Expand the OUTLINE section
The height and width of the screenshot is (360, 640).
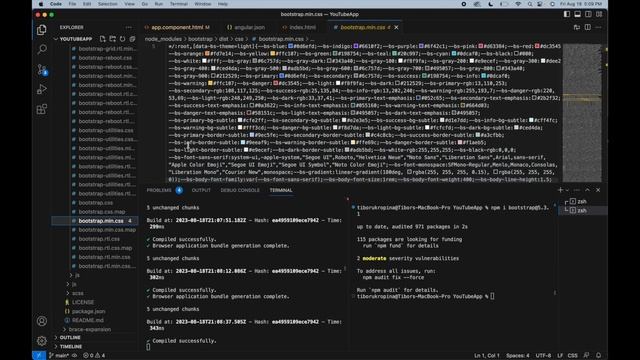[x=70, y=338]
